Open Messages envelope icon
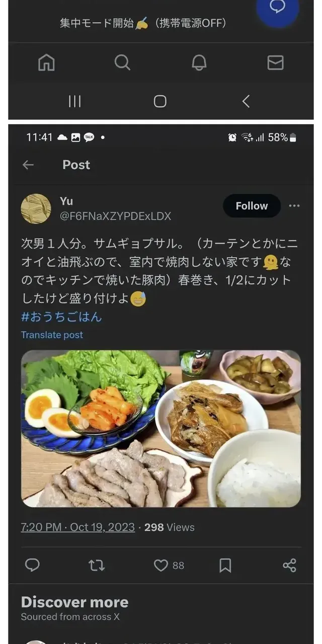322x644 pixels. point(275,62)
